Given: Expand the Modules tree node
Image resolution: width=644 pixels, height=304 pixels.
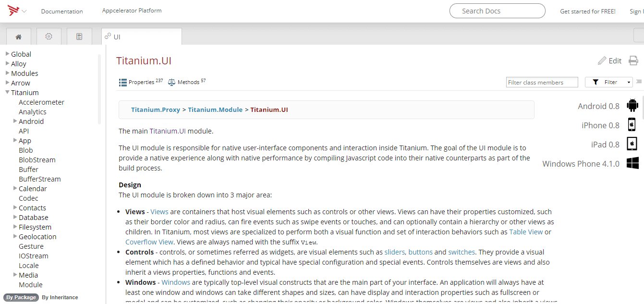Looking at the screenshot, I should 8,73.
